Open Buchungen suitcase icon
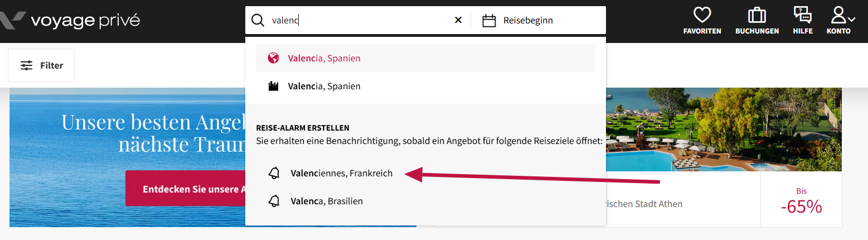The width and height of the screenshot is (868, 240). click(757, 15)
